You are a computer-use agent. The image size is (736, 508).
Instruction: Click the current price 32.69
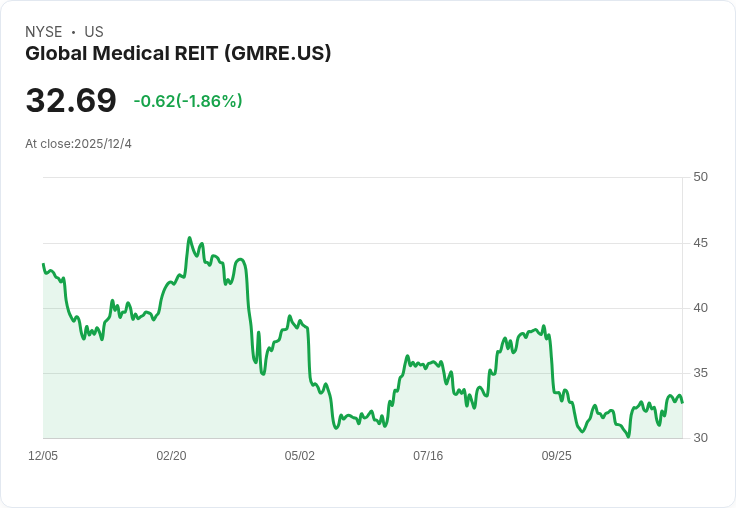click(x=71, y=101)
